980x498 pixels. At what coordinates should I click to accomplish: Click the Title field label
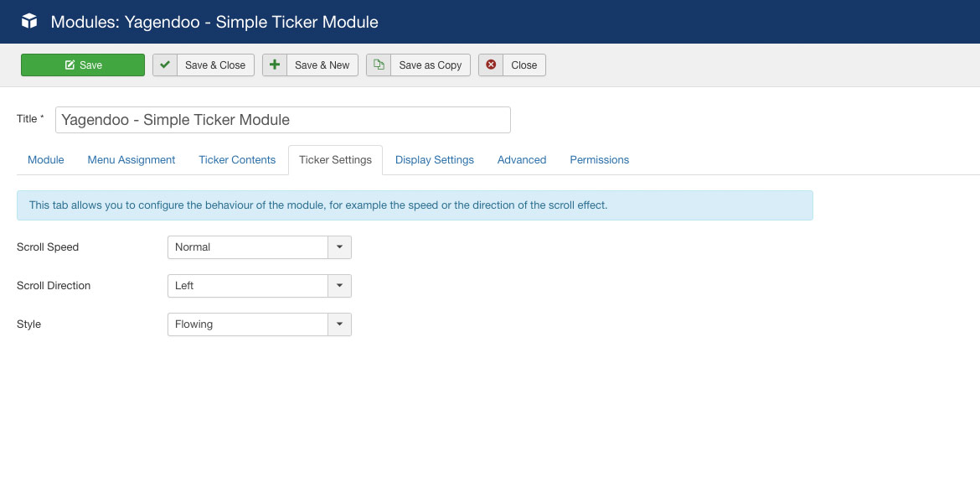[x=30, y=119]
